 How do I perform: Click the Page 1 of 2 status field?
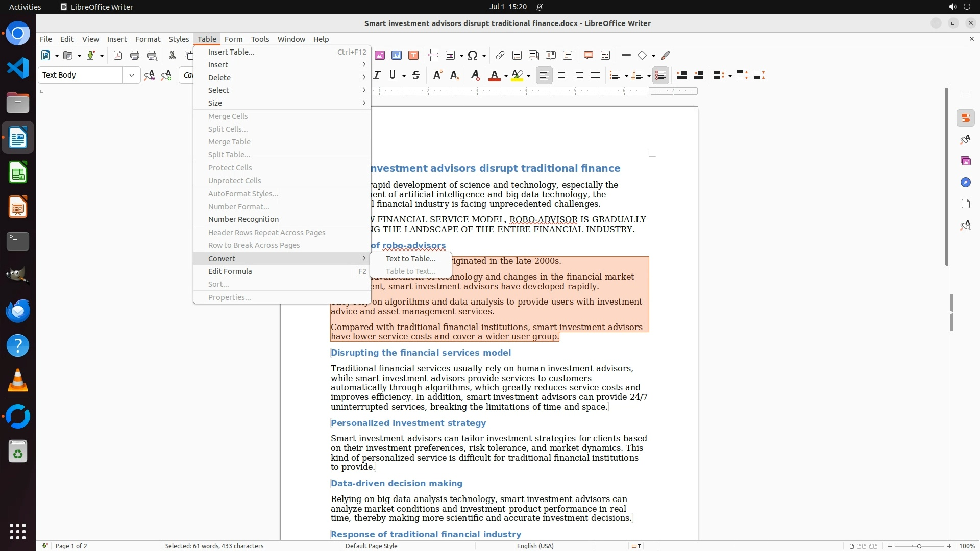pos(71,546)
